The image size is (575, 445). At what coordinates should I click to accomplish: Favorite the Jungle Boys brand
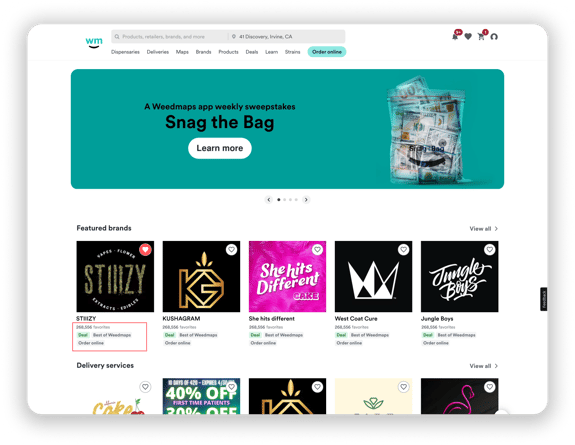point(490,249)
